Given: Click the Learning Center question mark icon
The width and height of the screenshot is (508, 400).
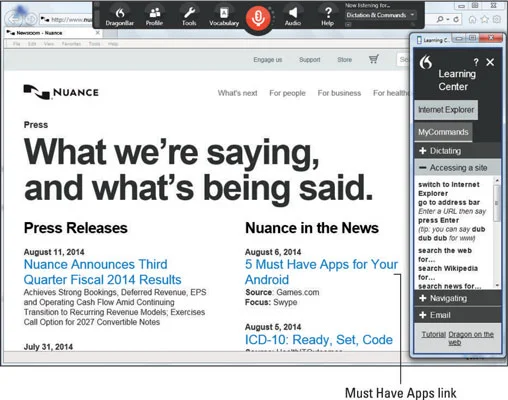Looking at the screenshot, I should pos(476,62).
